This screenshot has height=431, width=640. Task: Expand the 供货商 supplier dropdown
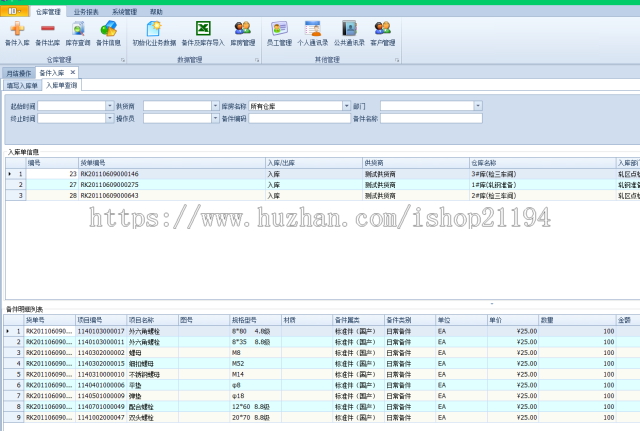click(x=214, y=105)
